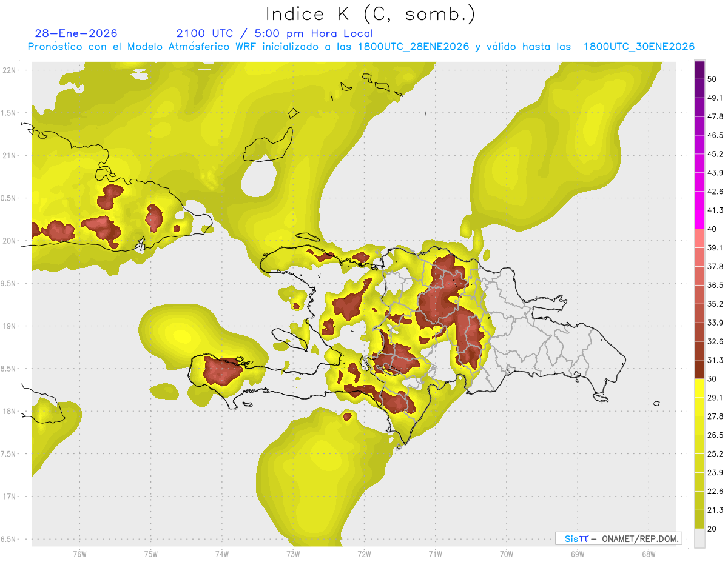Click colorbar value "30"
This screenshot has height=562, width=728.
712,379
